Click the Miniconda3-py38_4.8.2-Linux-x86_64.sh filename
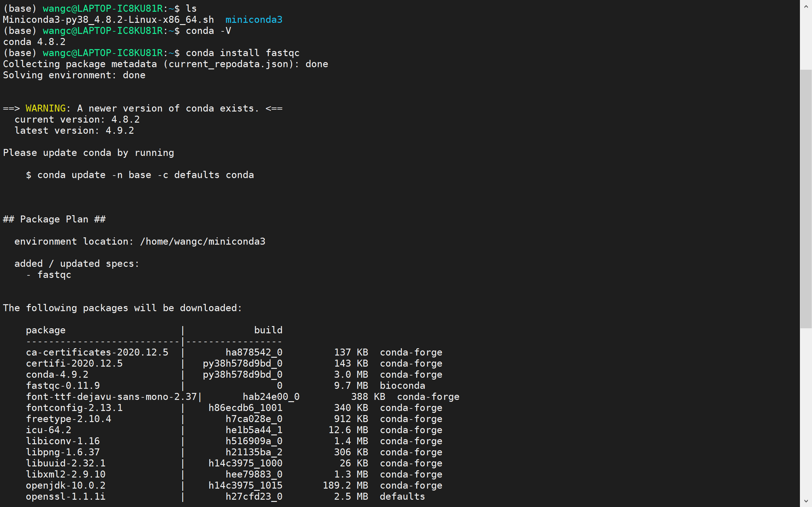This screenshot has width=812, height=507. (108, 20)
